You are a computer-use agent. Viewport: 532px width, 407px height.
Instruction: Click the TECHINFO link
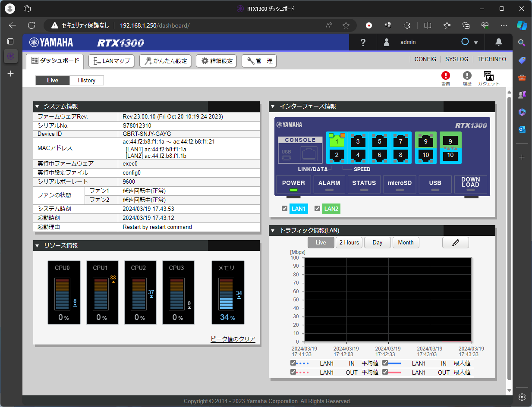click(x=491, y=59)
